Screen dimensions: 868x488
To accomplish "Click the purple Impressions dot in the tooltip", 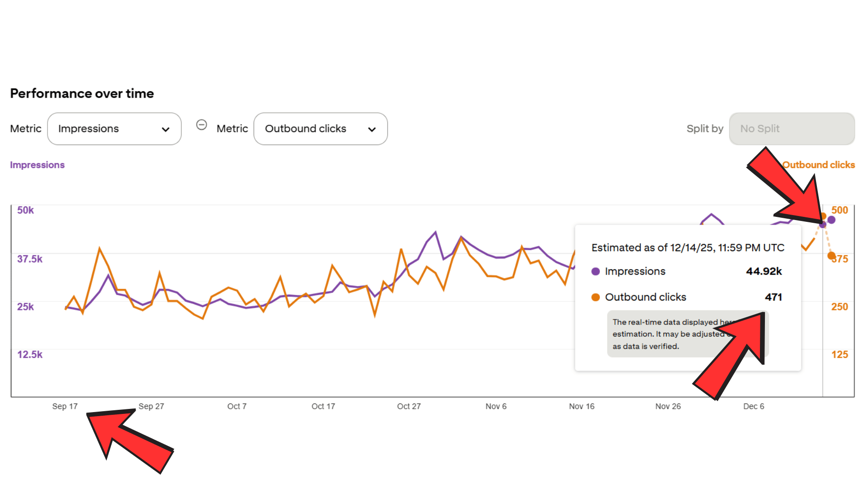I will coord(595,271).
